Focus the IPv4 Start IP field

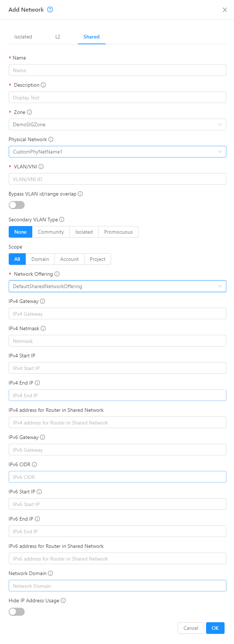click(118, 368)
